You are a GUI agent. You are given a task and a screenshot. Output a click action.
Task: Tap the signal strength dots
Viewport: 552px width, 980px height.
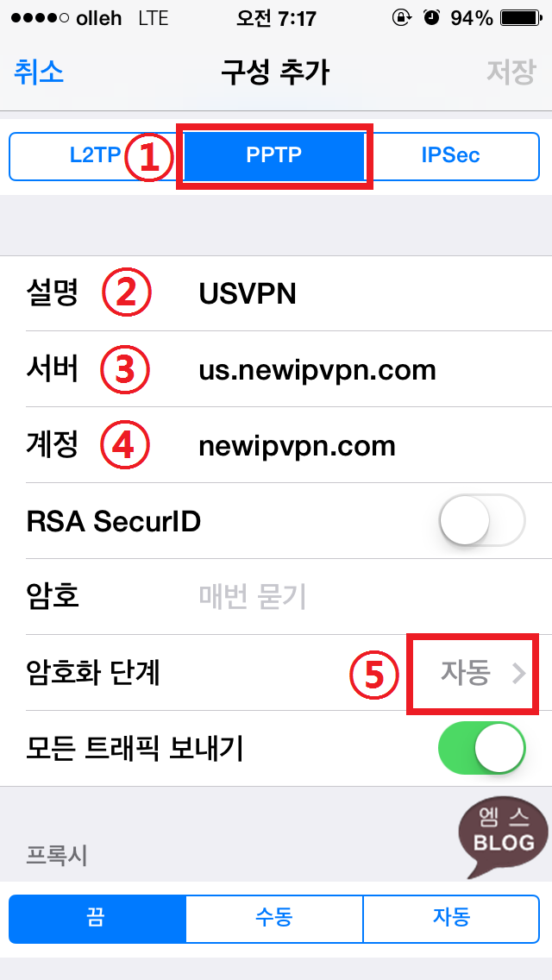(41, 18)
